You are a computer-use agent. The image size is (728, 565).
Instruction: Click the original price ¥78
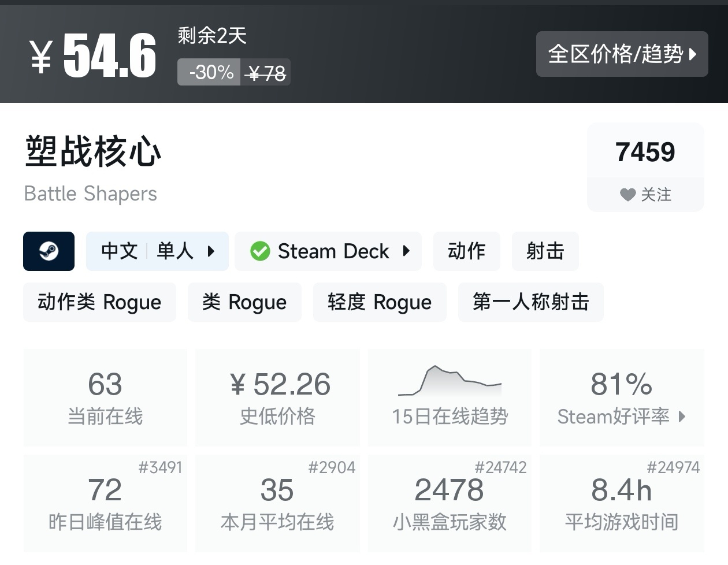pos(265,73)
